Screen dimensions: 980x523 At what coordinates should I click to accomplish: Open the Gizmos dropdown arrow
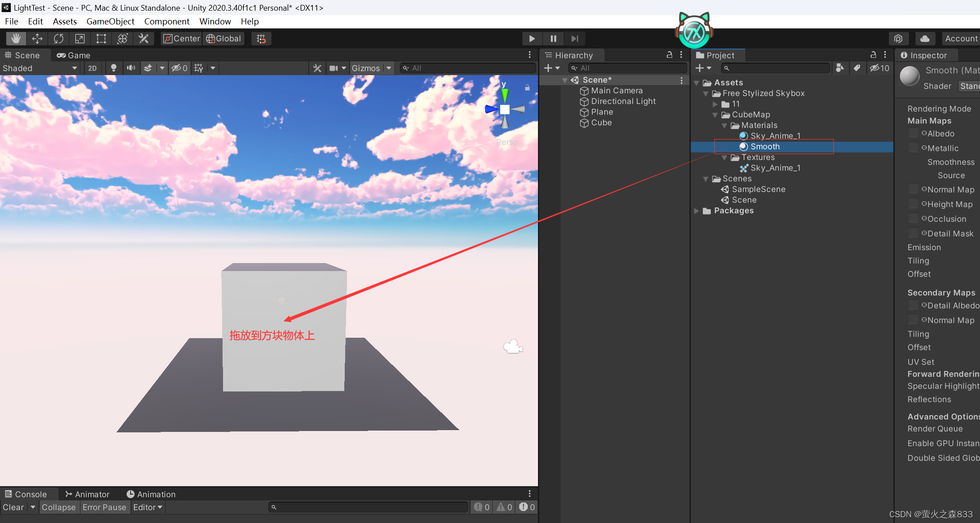point(389,68)
